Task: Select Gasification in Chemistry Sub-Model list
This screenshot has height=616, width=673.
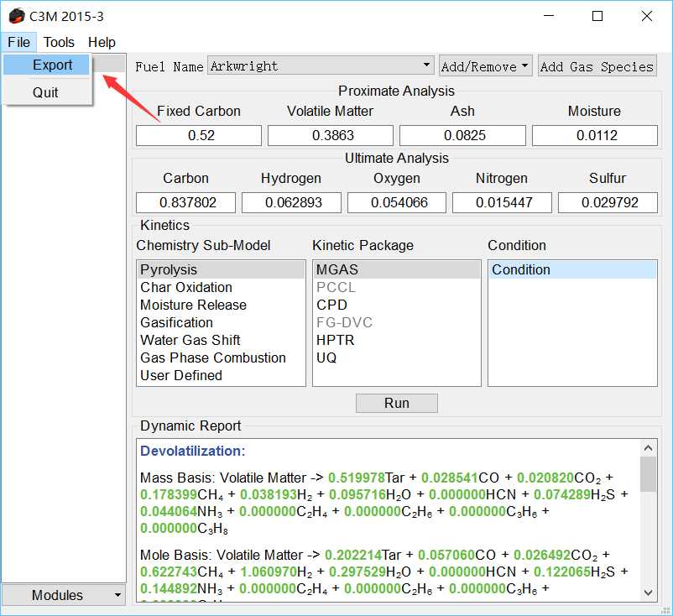Action: pyautogui.click(x=176, y=322)
